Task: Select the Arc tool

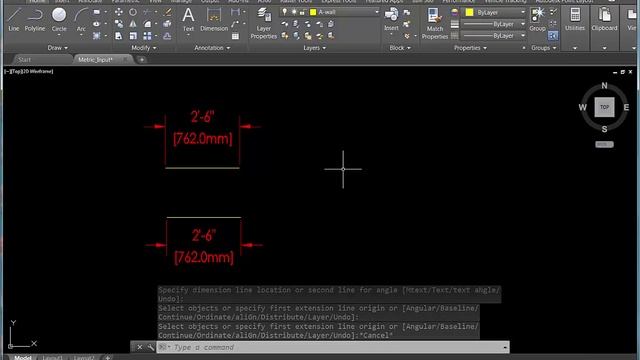Action: (81, 20)
